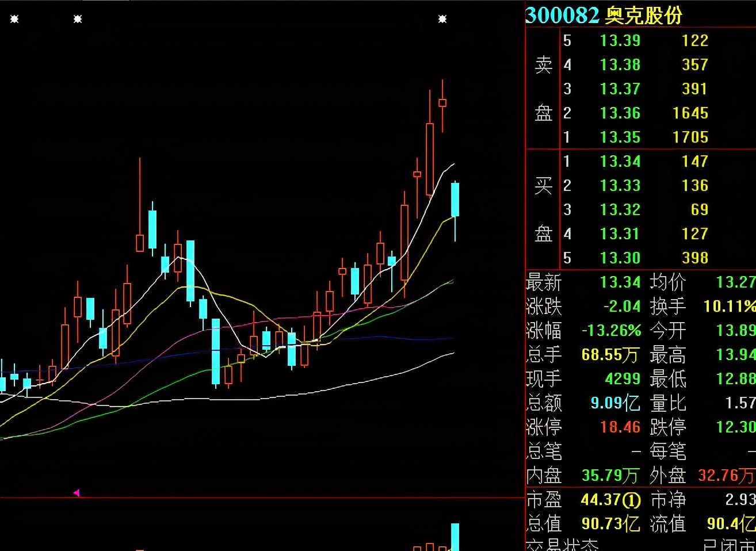Click the circled 1 beside the 44.37 P/E value
The image size is (756, 551).
point(632,499)
